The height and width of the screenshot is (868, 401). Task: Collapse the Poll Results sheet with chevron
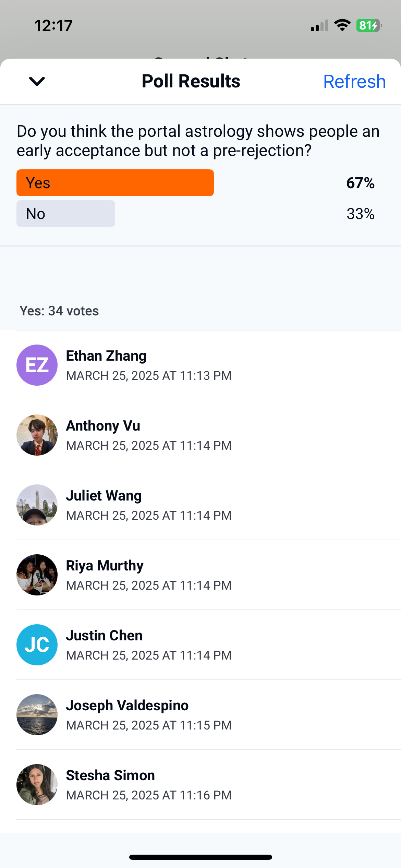click(37, 82)
